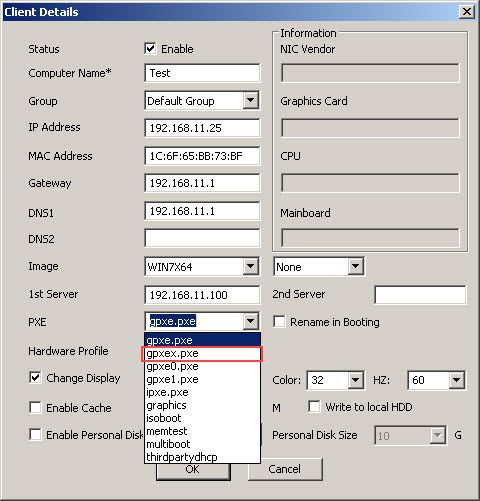Focus the IP Address field
The width and height of the screenshot is (480, 501).
pos(202,128)
